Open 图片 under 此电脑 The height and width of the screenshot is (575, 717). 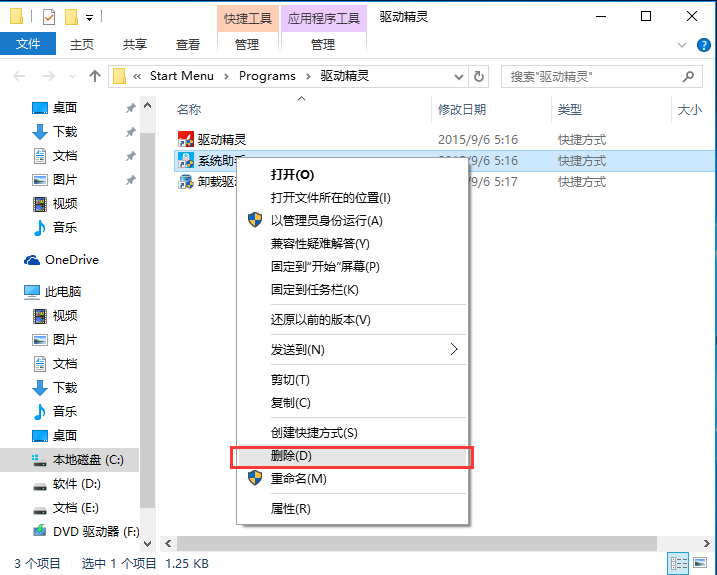[x=64, y=339]
